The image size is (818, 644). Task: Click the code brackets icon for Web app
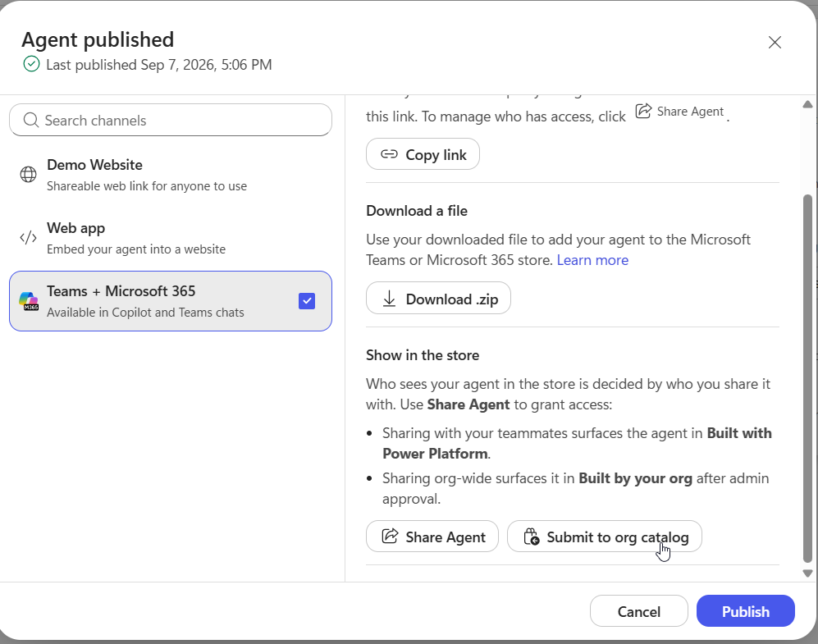click(x=28, y=238)
